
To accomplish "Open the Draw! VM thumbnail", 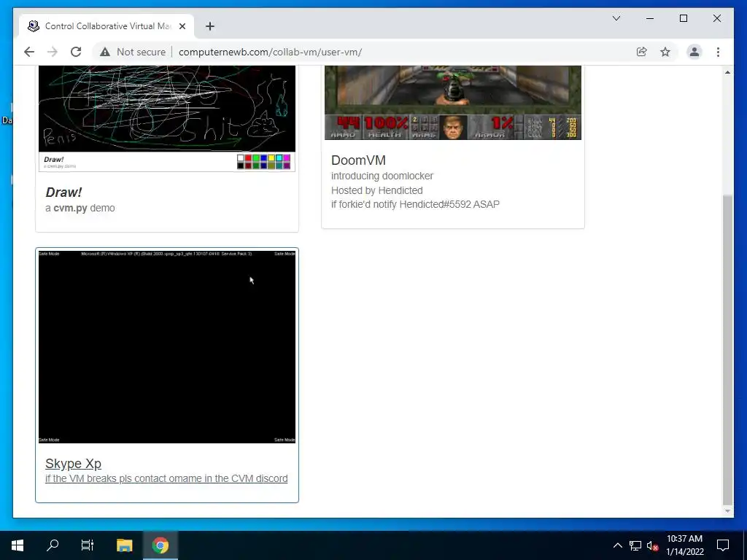I will 167,118.
